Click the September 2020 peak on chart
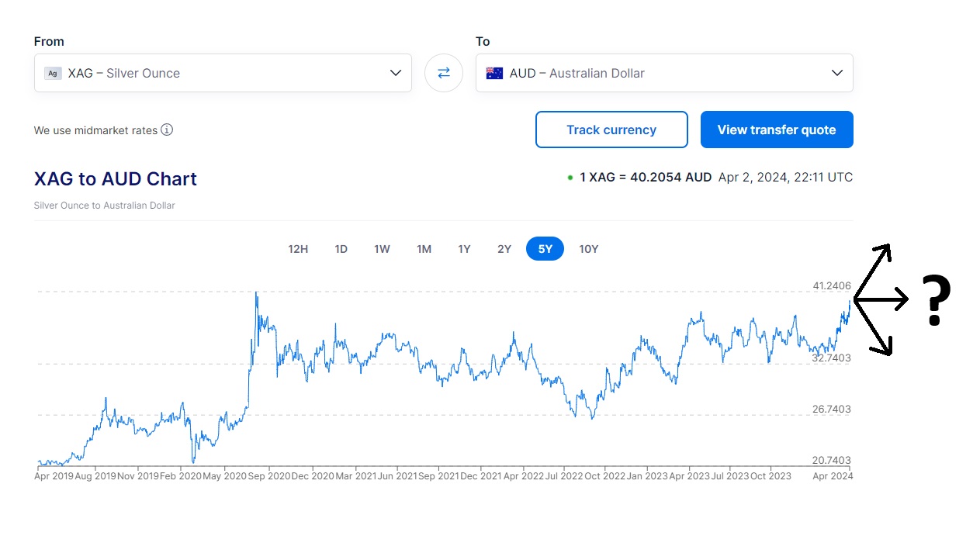Viewport: 980px width, 560px height. [256, 294]
